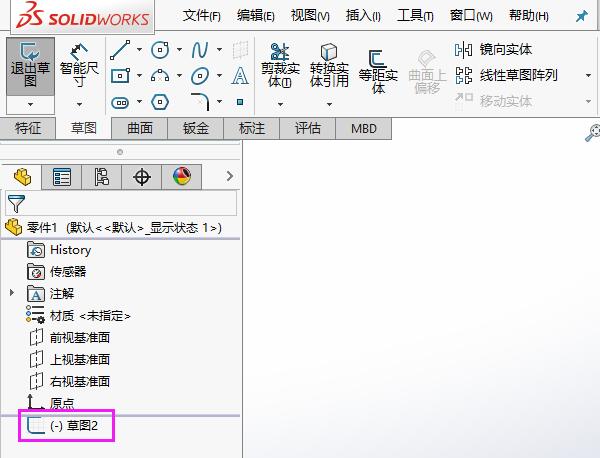Screen dimensions: 600x458
Task: Select 草图2 sketch in feature tree
Action: pos(63,425)
